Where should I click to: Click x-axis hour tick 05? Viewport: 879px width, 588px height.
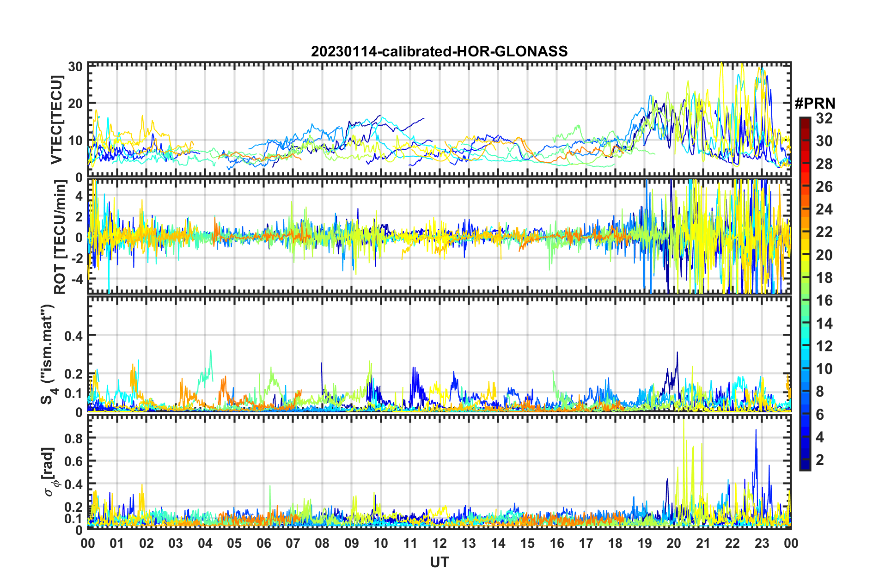(234, 543)
